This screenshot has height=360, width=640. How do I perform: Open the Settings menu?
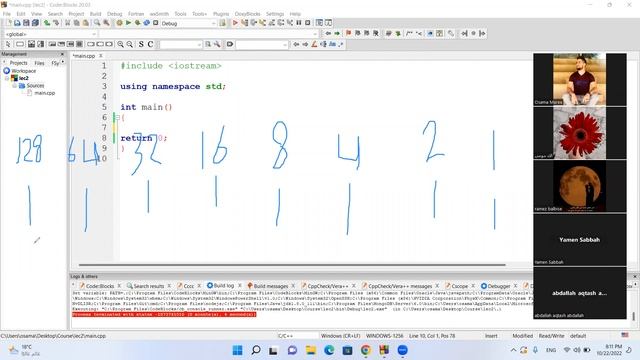point(275,14)
